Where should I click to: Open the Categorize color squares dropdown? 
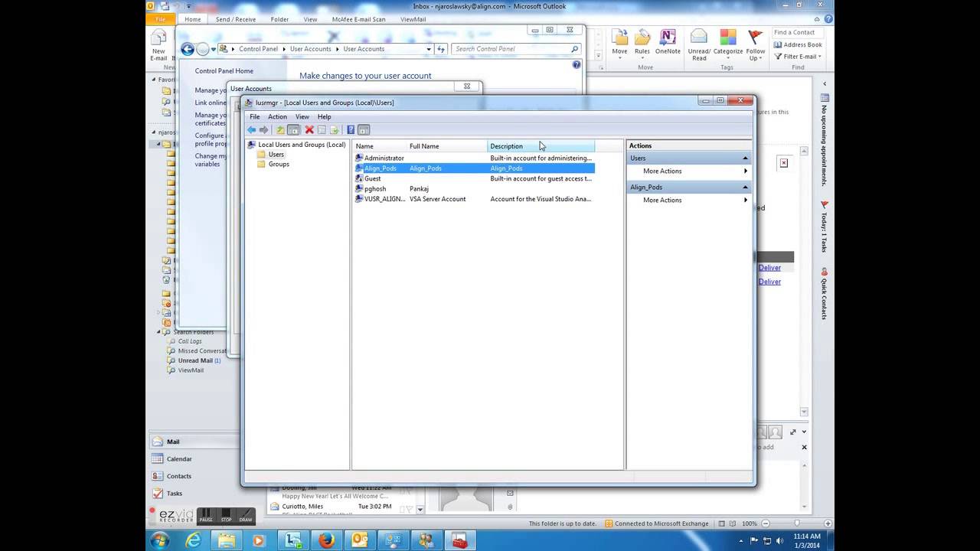click(x=728, y=46)
